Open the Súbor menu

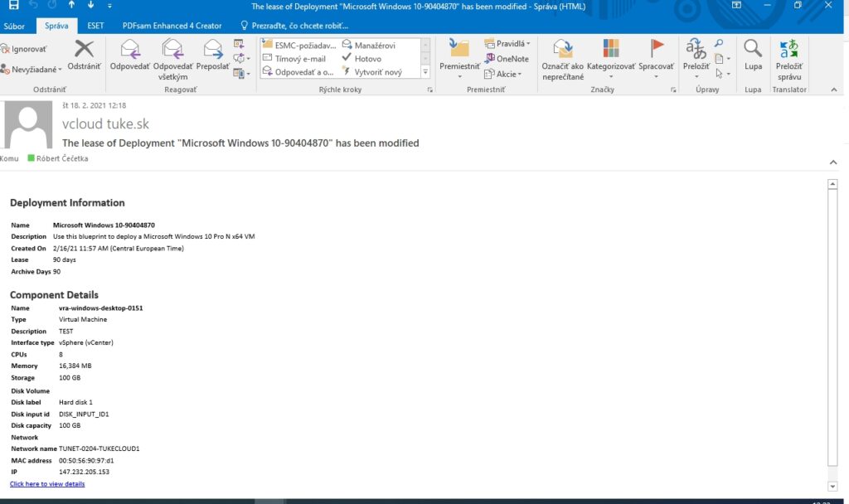[x=14, y=25]
